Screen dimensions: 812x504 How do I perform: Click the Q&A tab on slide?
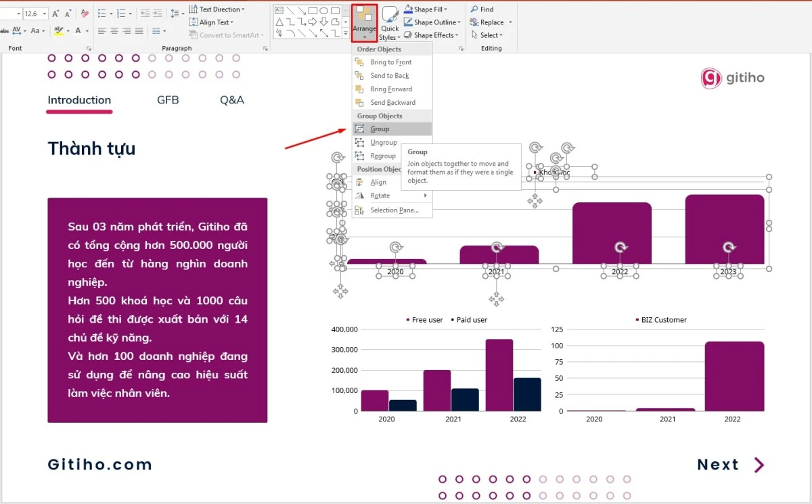pos(232,100)
